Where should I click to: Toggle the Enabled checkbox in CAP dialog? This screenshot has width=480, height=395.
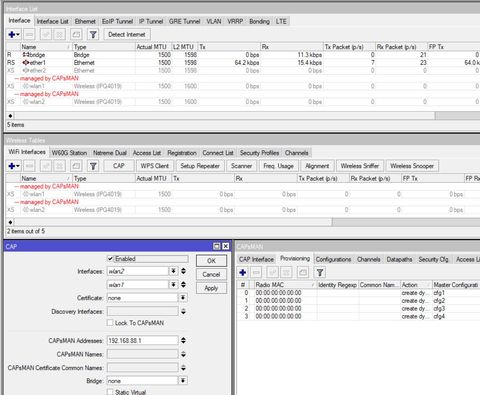tap(110, 259)
